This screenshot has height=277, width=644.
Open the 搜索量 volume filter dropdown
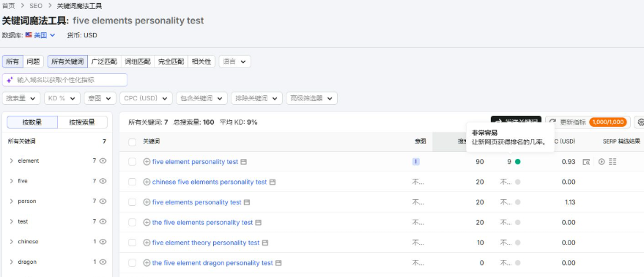pyautogui.click(x=21, y=98)
